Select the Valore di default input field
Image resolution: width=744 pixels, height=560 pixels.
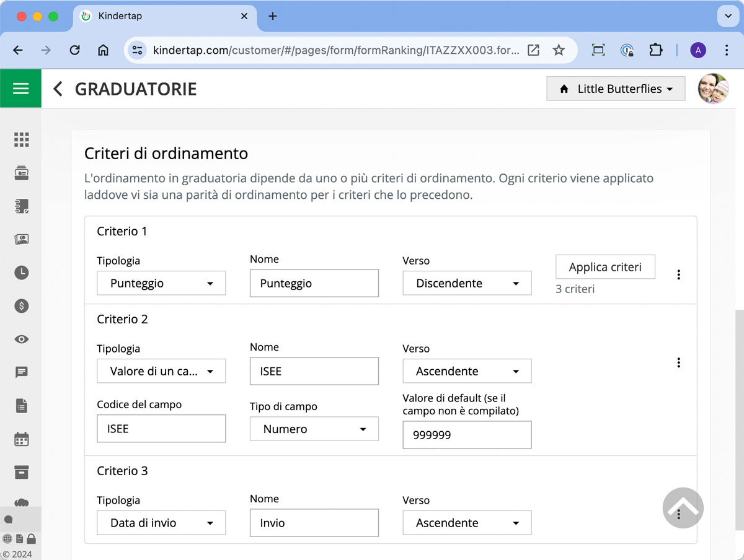pos(467,435)
